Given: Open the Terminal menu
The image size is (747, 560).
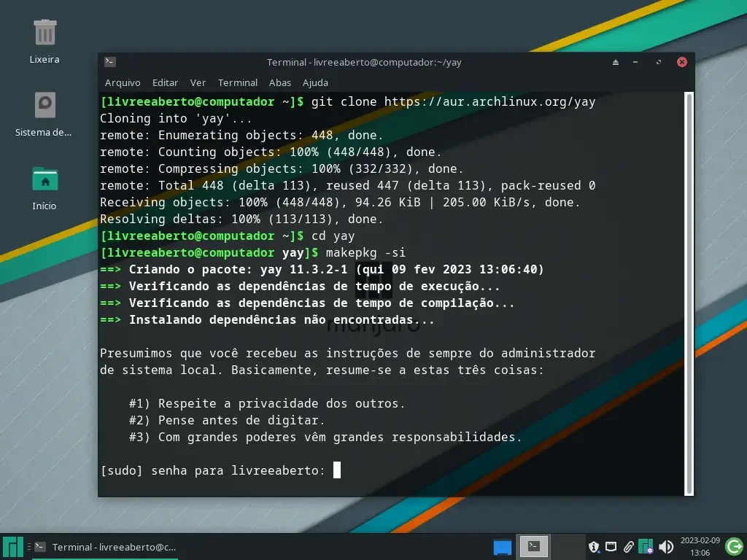Looking at the screenshot, I should pyautogui.click(x=237, y=83).
